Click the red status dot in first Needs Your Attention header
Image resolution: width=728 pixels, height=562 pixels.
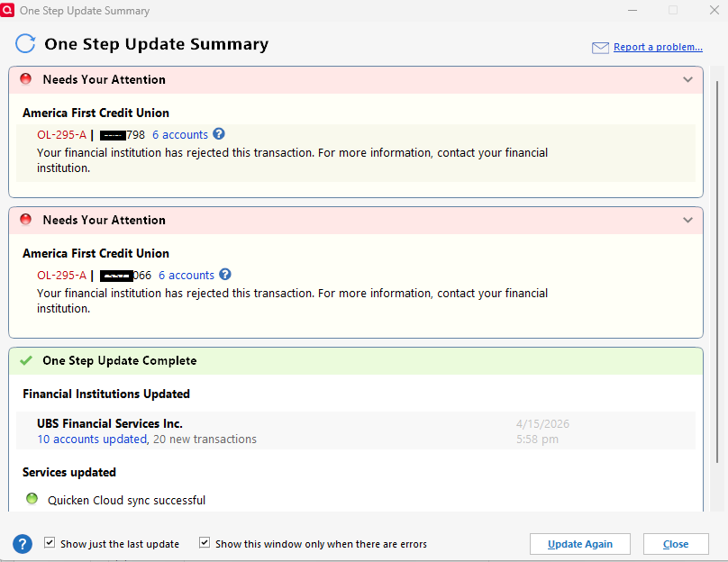[x=26, y=79]
